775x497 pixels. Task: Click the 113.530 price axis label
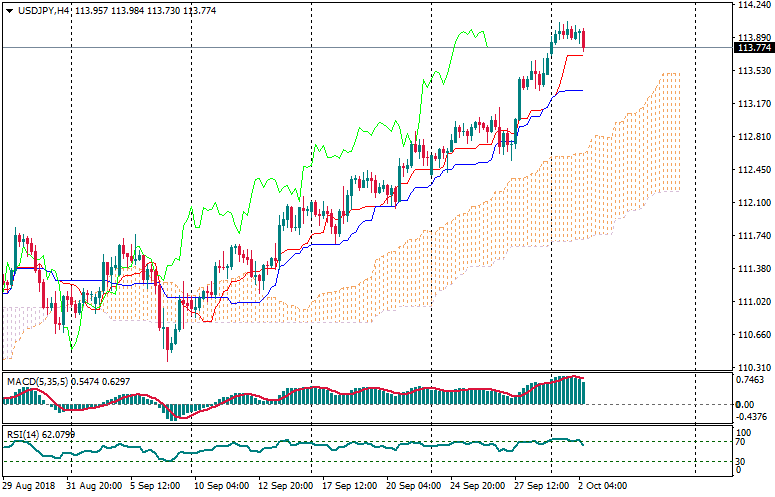click(752, 71)
